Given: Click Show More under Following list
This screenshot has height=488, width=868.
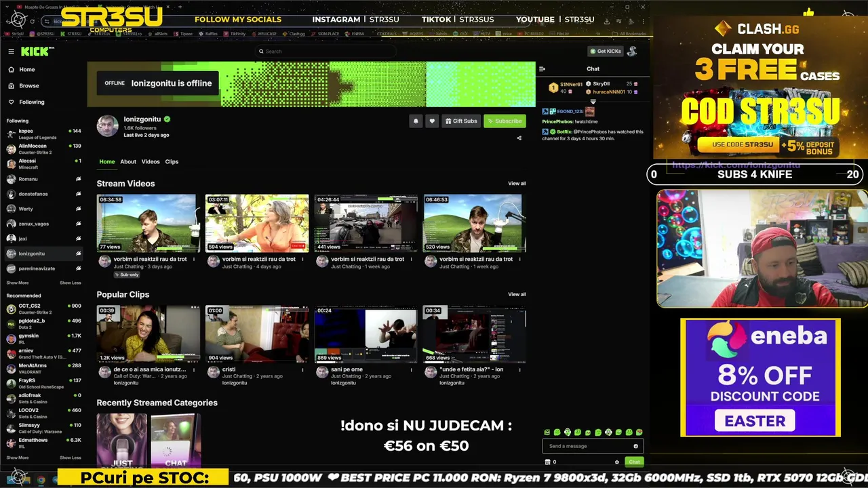Looking at the screenshot, I should [18, 283].
